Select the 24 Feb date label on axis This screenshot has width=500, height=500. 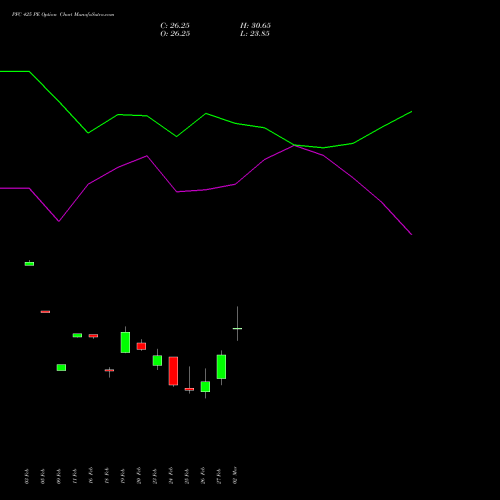[x=171, y=476]
